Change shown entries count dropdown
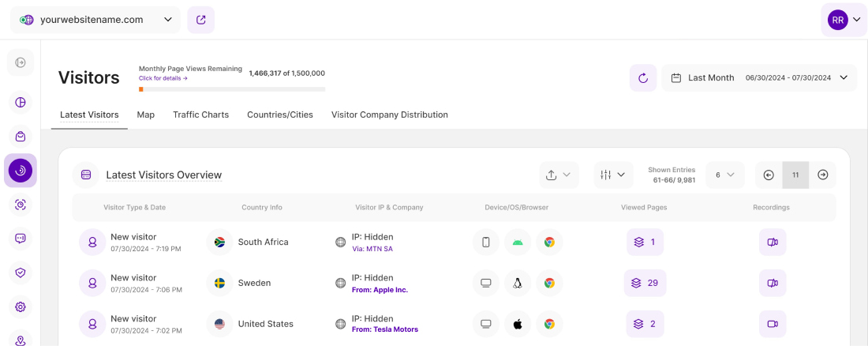The height and width of the screenshot is (346, 868). point(724,175)
